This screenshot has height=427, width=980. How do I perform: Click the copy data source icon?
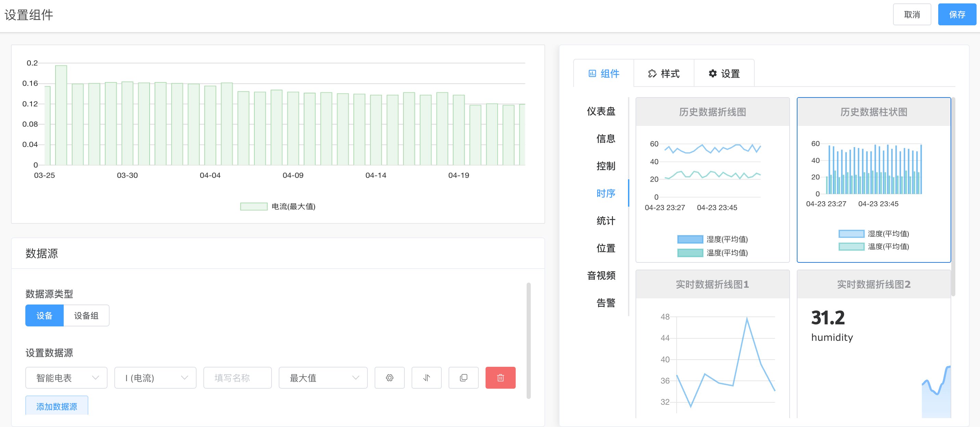(x=463, y=378)
